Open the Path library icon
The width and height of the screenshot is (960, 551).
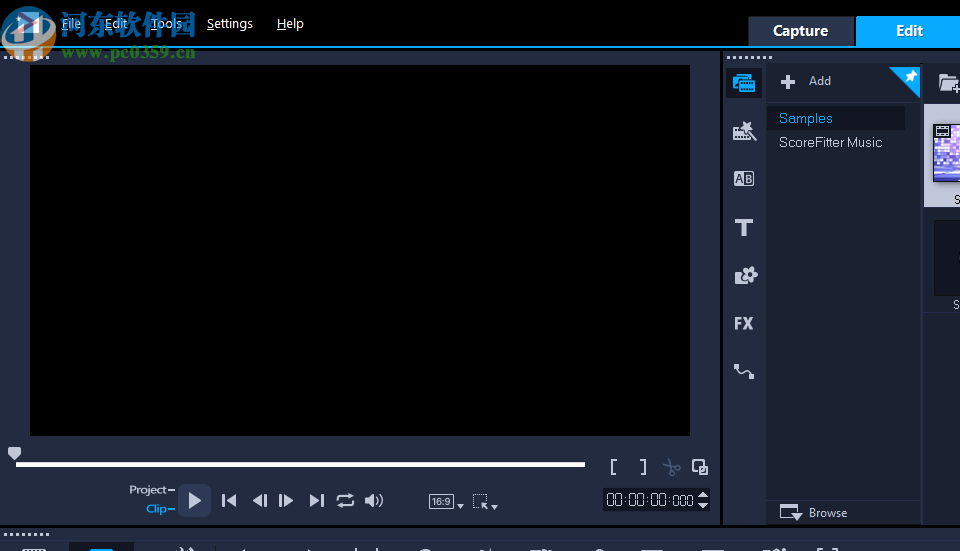[744, 372]
